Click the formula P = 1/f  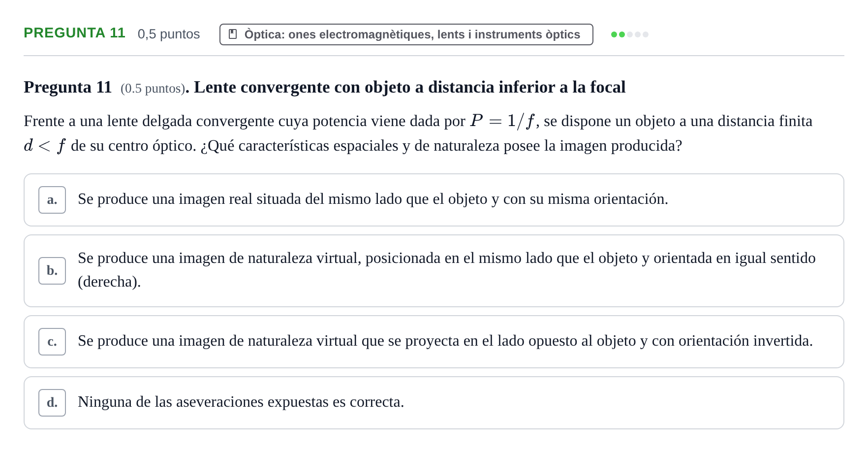(x=502, y=121)
